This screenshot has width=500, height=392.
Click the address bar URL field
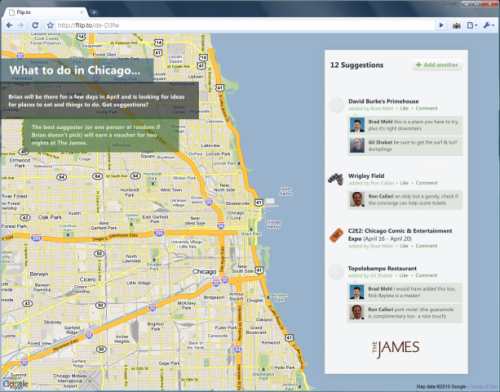(x=245, y=25)
